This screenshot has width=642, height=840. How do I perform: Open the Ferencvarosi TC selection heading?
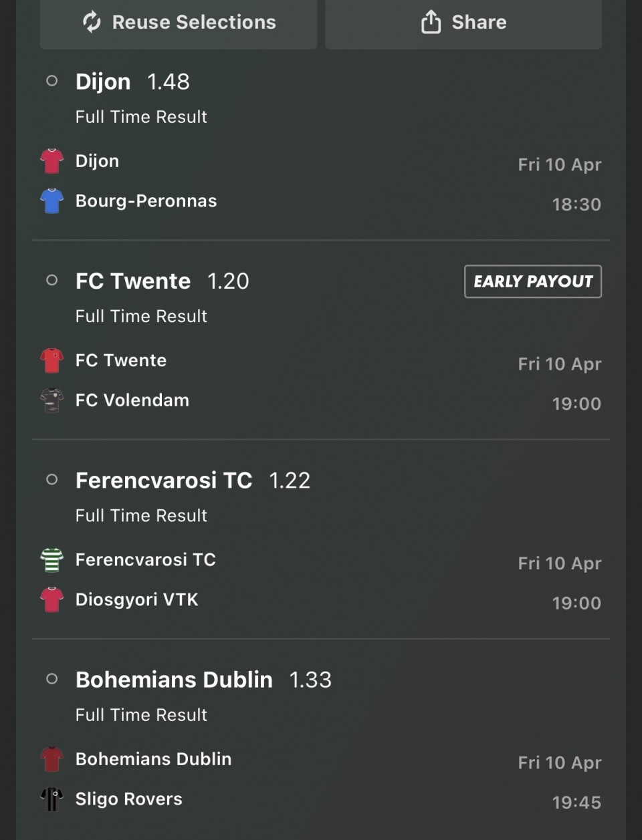click(164, 480)
